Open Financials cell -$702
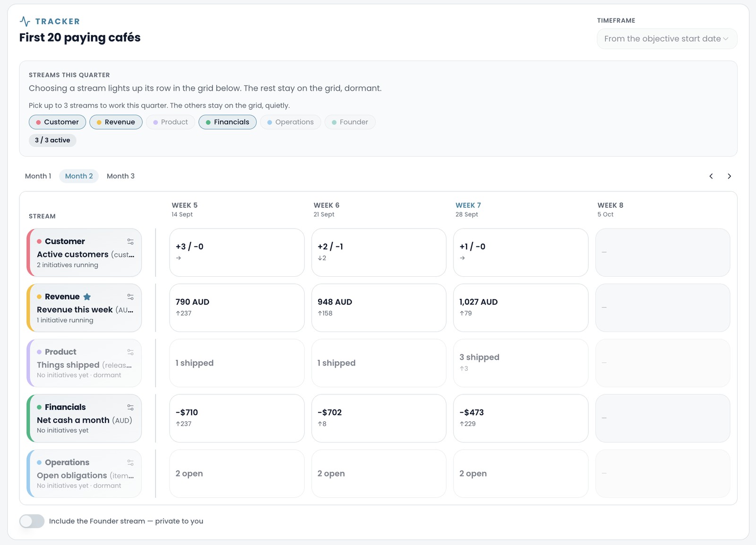Screen dimensions: 756x545 (378, 418)
